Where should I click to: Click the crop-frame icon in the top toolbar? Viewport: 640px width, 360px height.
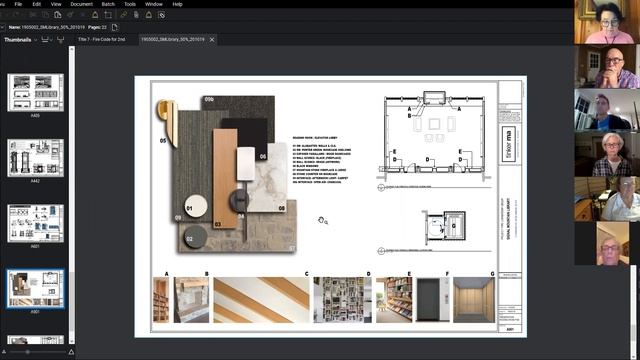coord(108,15)
